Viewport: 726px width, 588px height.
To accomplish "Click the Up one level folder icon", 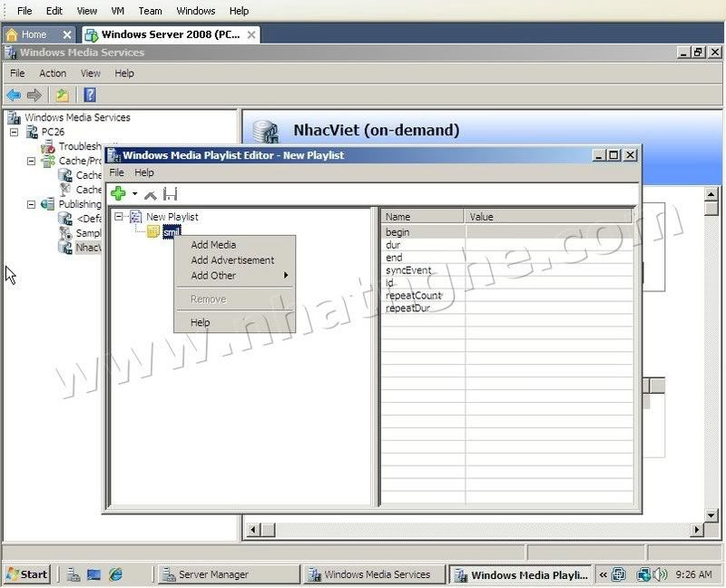I will [63, 95].
